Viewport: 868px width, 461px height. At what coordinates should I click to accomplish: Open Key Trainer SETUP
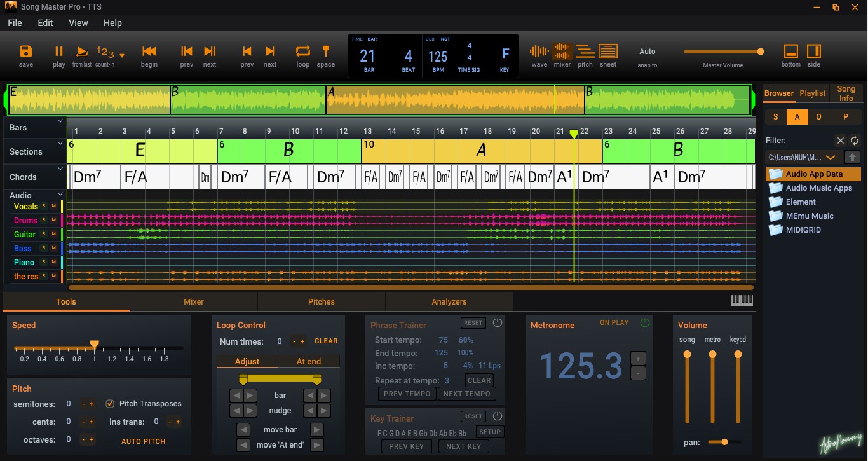click(490, 432)
